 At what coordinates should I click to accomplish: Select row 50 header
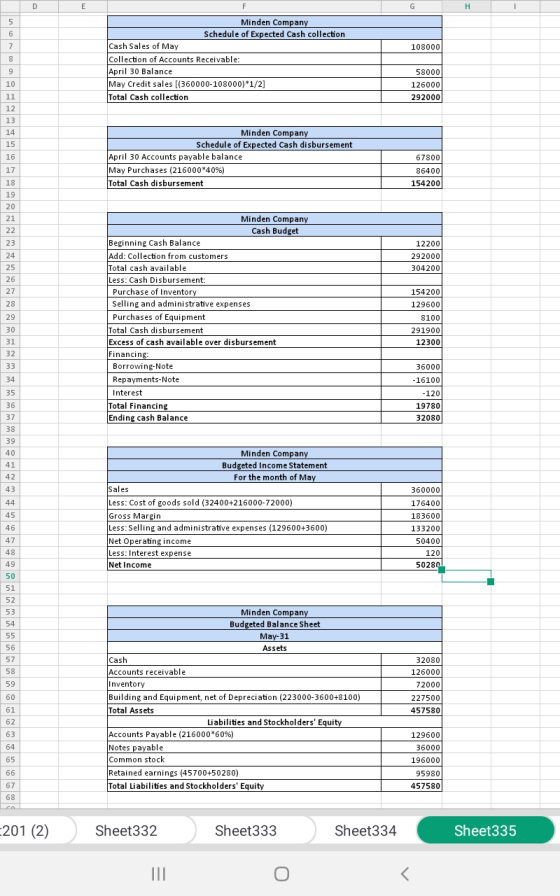coord(10,576)
